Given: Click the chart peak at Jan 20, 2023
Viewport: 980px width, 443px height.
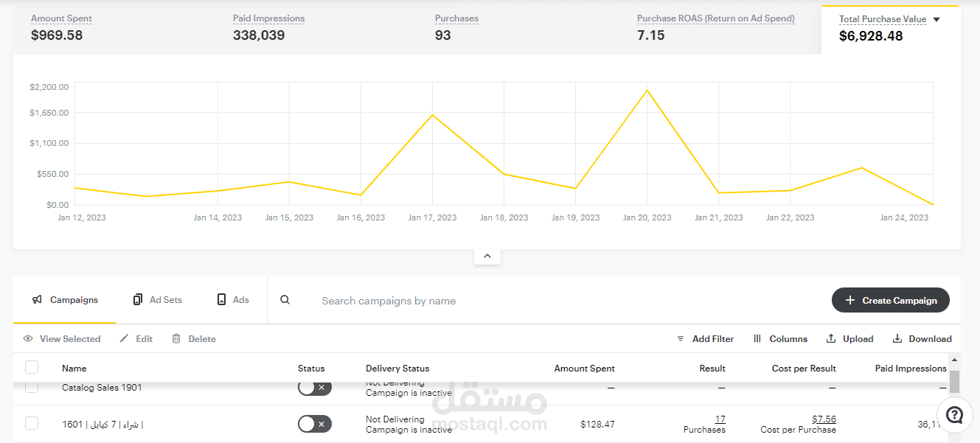Looking at the screenshot, I should [x=647, y=90].
